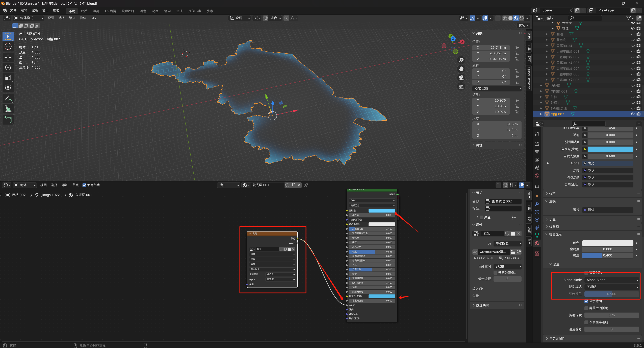Select the Scale tool

coord(8,78)
